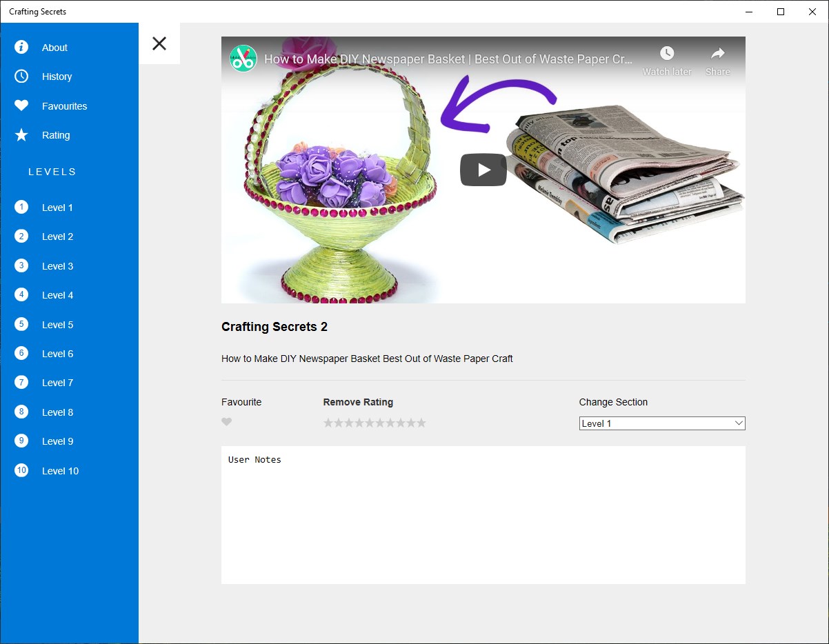Toggle the grey Favourite heart
This screenshot has height=644, width=829.
226,422
